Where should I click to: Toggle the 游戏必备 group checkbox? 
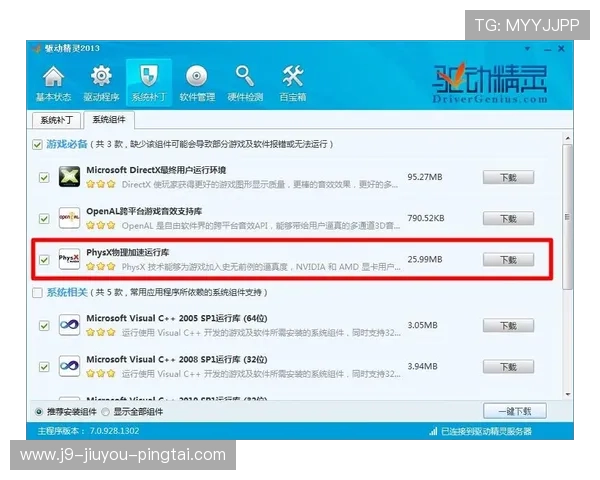click(37, 145)
